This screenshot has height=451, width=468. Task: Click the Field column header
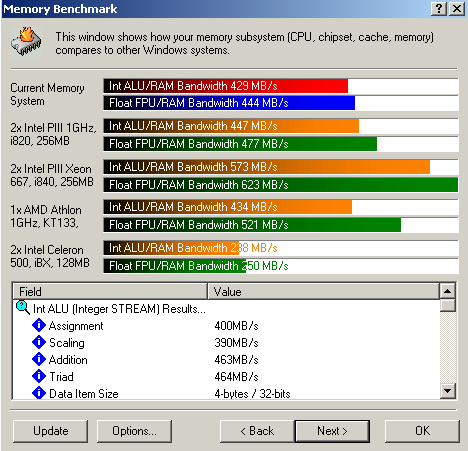pos(110,292)
